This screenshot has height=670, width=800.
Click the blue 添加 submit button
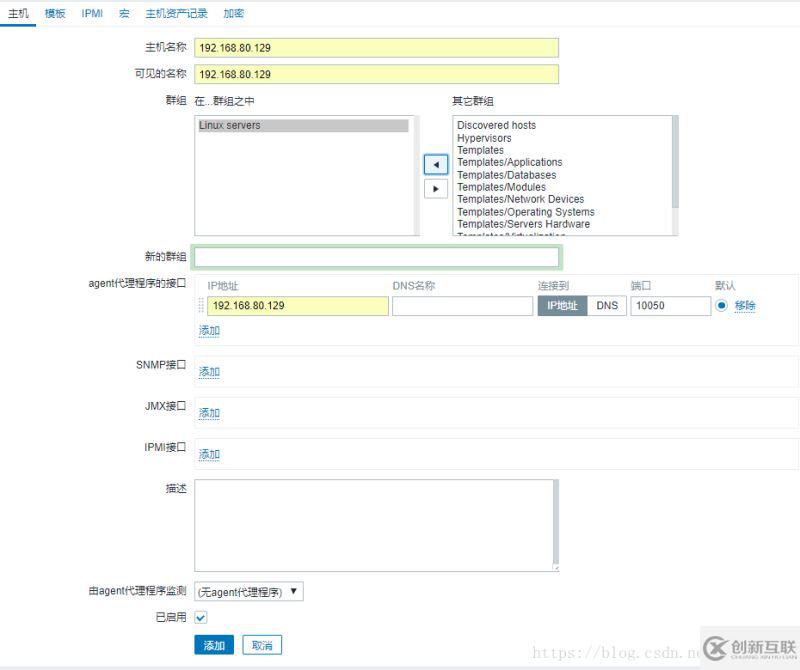[214, 645]
